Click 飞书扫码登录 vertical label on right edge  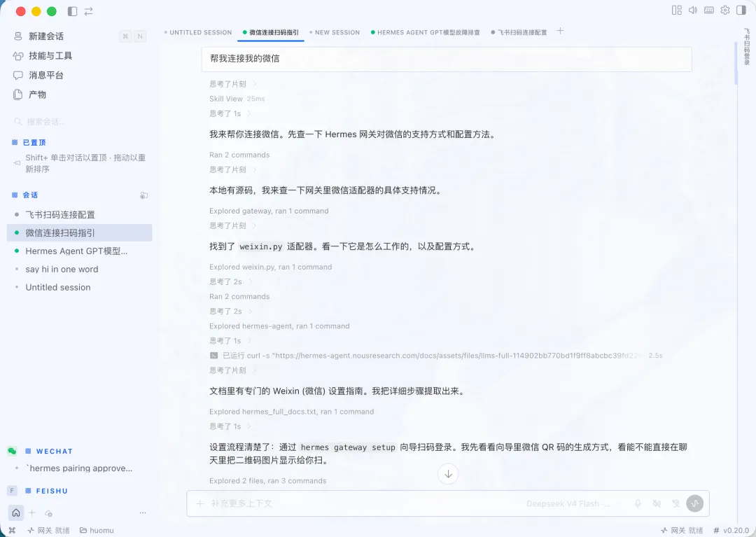(747, 47)
